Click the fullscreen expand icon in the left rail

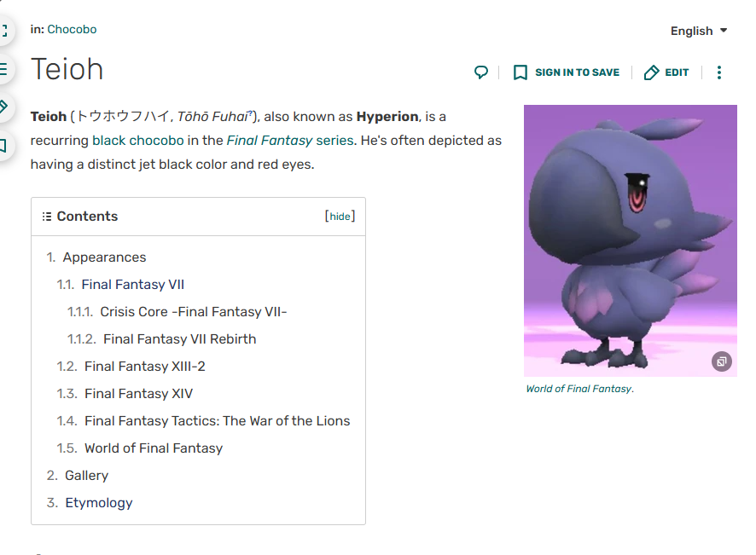(4, 31)
